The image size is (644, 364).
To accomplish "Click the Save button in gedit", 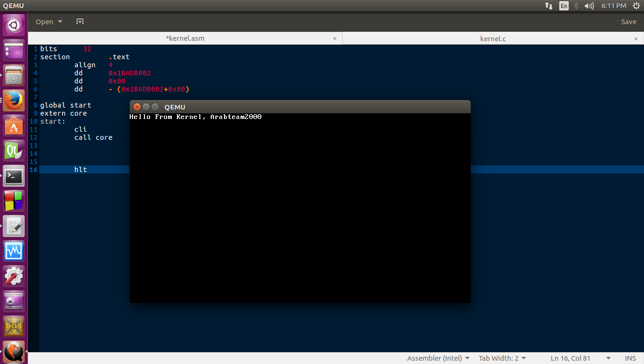I will tap(629, 22).
